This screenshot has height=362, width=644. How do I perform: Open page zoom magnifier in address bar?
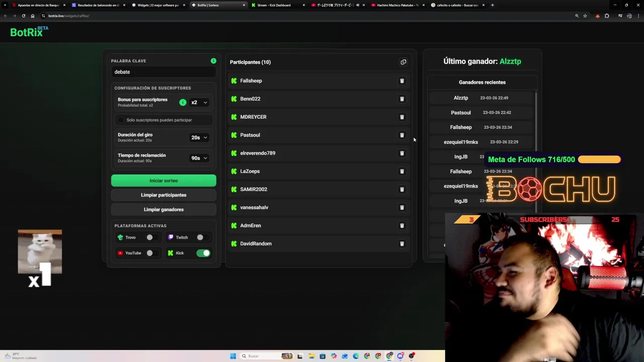click(577, 16)
